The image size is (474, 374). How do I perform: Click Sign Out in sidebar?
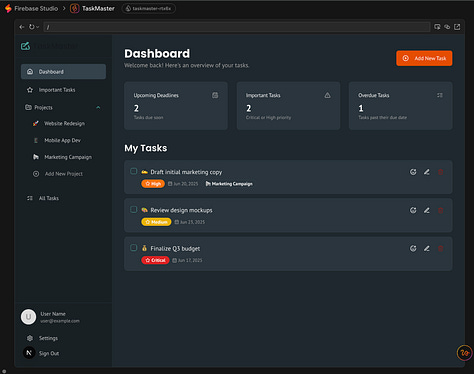(x=49, y=353)
